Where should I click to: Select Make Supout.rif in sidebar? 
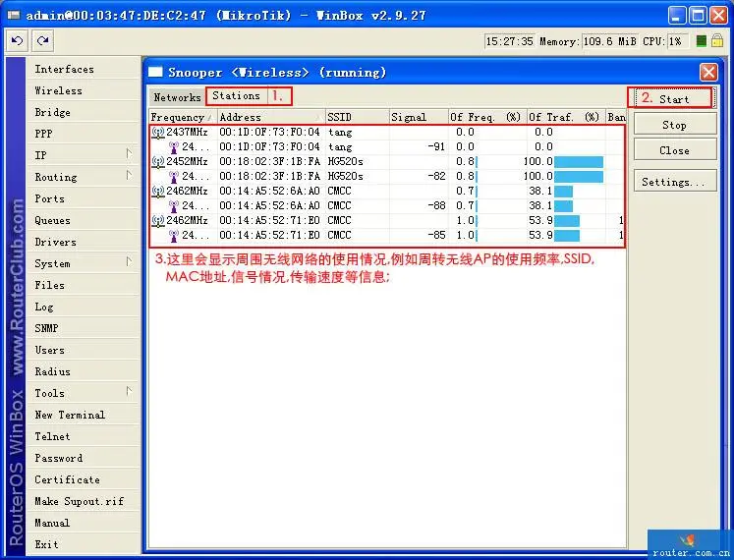(x=83, y=501)
